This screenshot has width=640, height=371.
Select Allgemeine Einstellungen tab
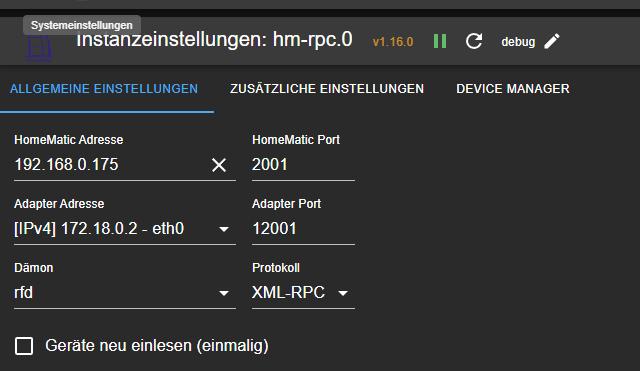pyautogui.click(x=104, y=89)
